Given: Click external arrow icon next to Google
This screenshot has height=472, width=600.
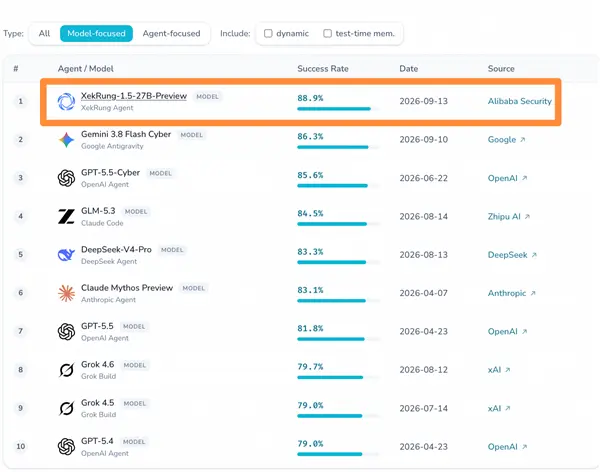Looking at the screenshot, I should pyautogui.click(x=523, y=140).
